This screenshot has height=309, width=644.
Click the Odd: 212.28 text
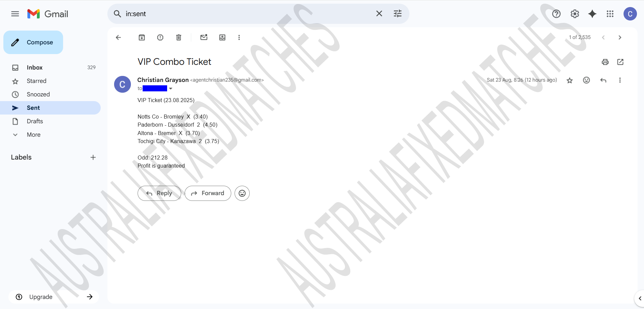[152, 158]
